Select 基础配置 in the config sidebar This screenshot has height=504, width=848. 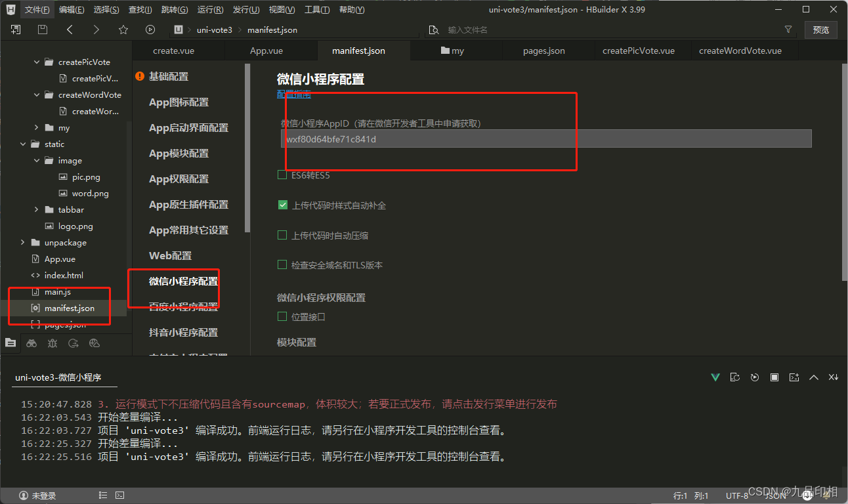(x=169, y=77)
